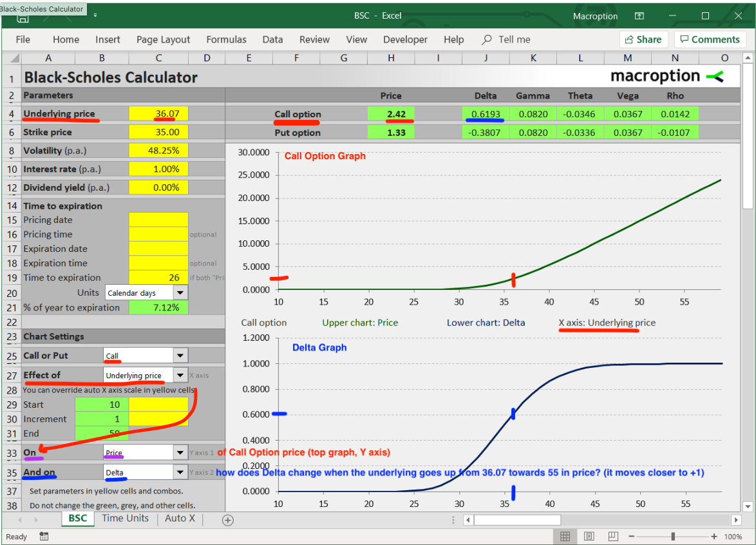The image size is (756, 545).
Task: Click the zoom in plus button
Action: (714, 537)
